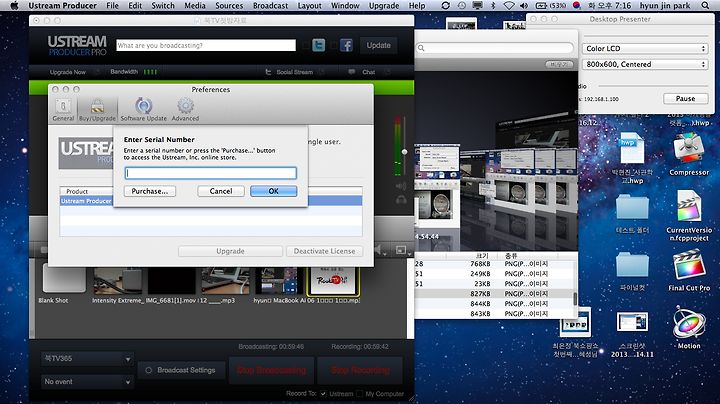Open the 테스트 폴더 desktop folder
This screenshot has width=720, height=404.
point(632,214)
